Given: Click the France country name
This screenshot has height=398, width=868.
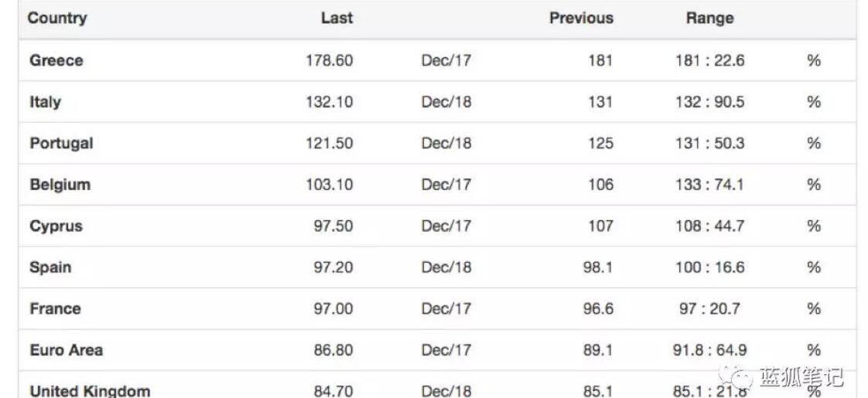Looking at the screenshot, I should pos(55,309).
